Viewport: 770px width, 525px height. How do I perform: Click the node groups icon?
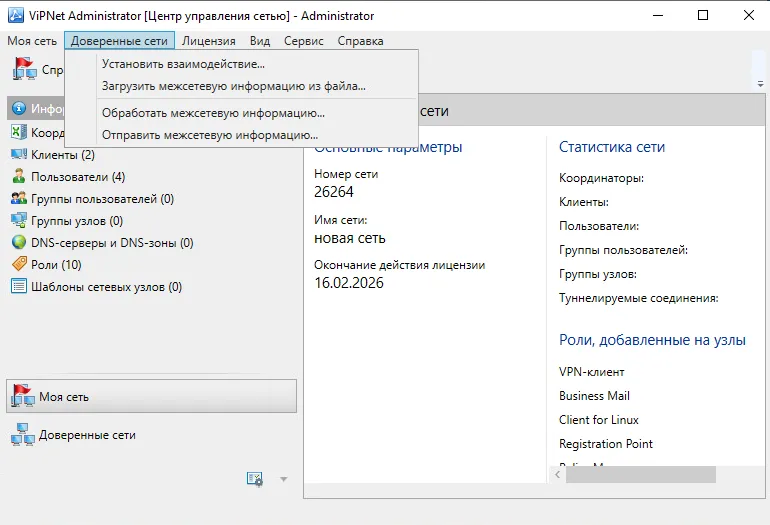[19, 221]
